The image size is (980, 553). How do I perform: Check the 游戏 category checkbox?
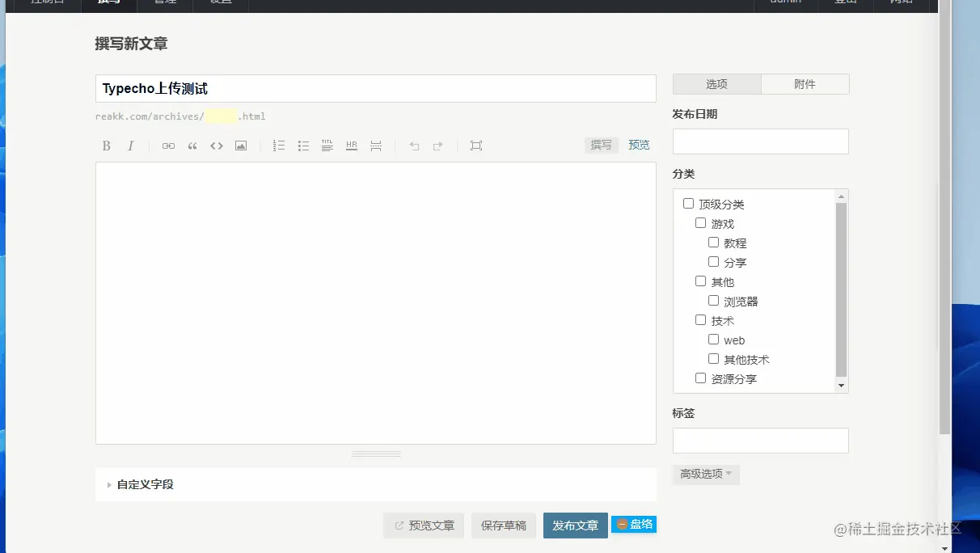[700, 222]
